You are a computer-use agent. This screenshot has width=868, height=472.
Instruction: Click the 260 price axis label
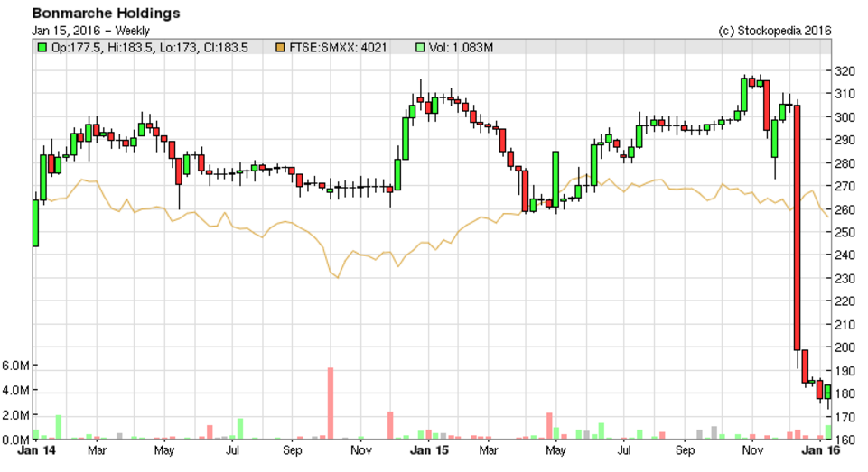(845, 209)
